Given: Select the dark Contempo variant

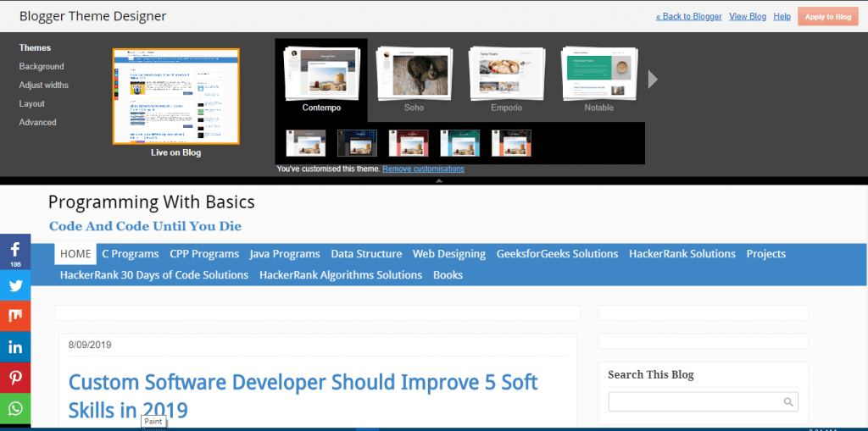Looking at the screenshot, I should (x=357, y=143).
